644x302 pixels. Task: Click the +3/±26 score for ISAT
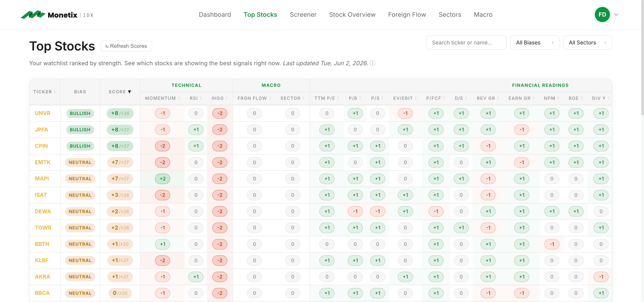(120, 195)
